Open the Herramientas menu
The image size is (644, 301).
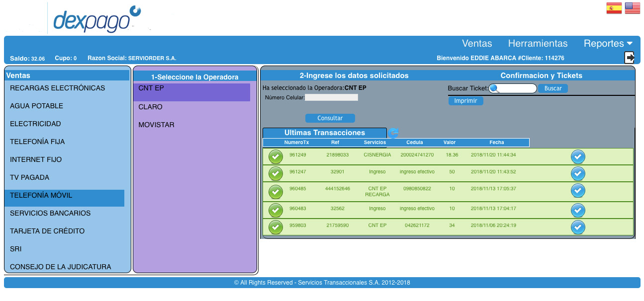(x=538, y=44)
